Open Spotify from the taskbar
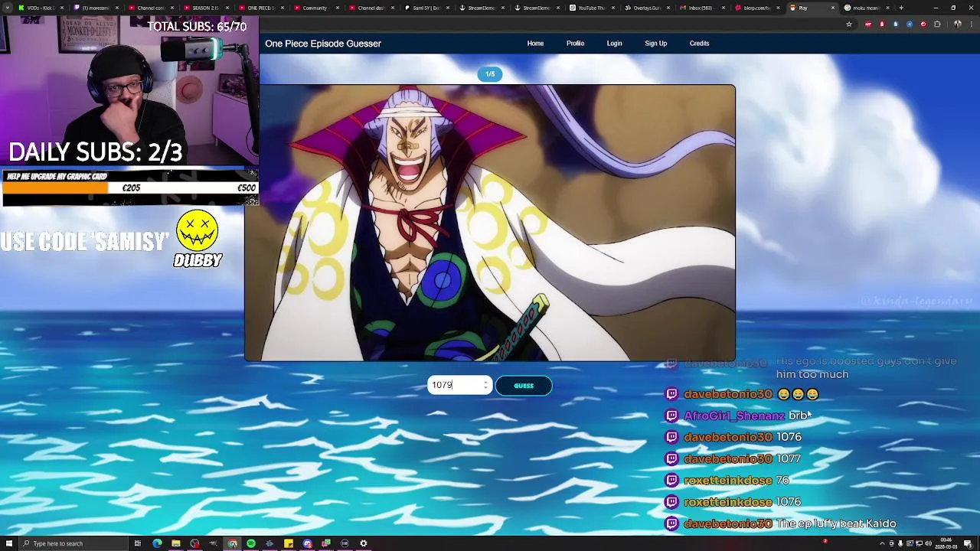 click(251, 543)
